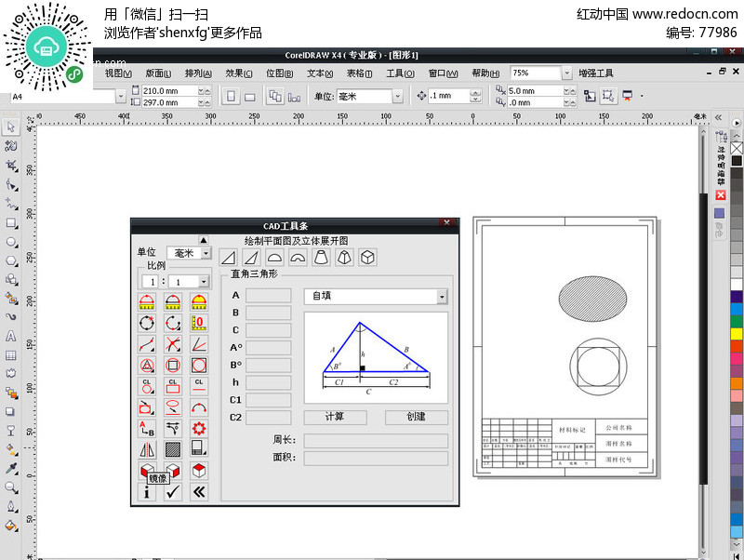Click the circle inscribed in square icon
The height and width of the screenshot is (560, 744).
tap(199, 365)
